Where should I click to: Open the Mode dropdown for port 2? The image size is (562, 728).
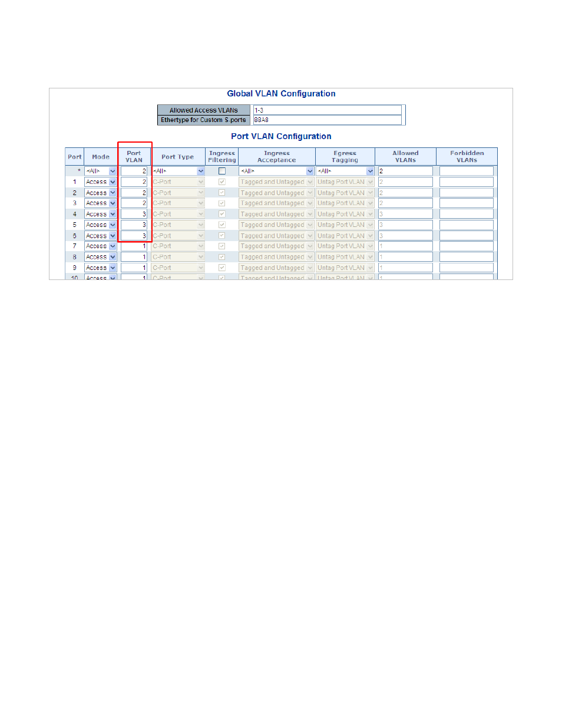(101, 193)
